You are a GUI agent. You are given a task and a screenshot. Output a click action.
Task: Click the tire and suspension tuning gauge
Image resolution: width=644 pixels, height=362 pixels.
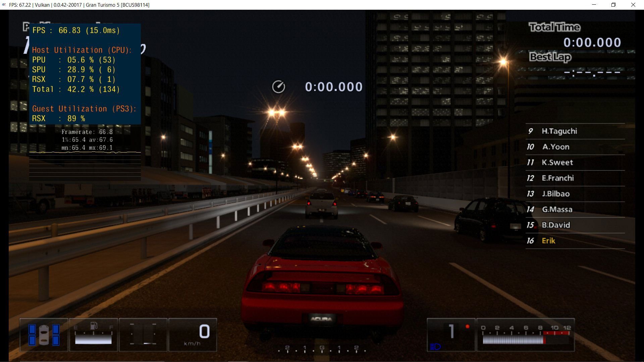click(143, 335)
